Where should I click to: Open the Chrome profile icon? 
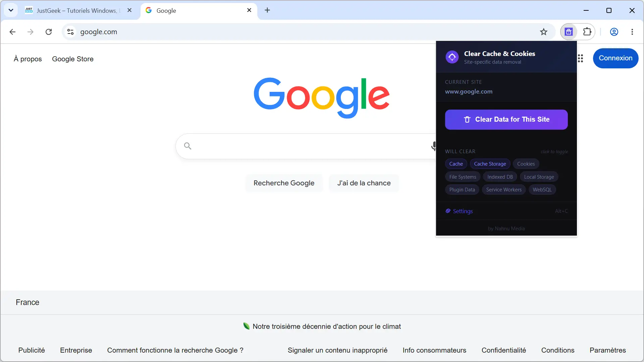614,32
